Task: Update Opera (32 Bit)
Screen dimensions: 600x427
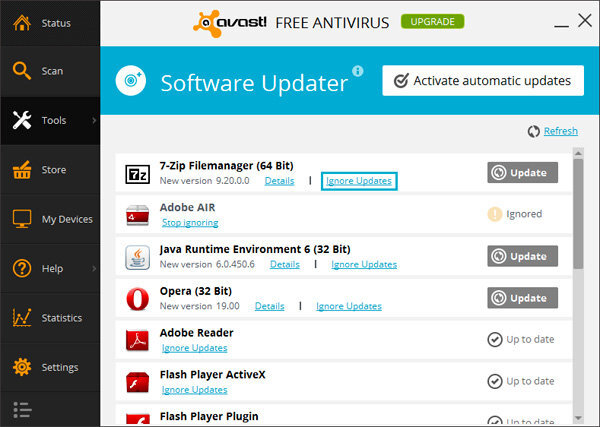Action: (522, 298)
